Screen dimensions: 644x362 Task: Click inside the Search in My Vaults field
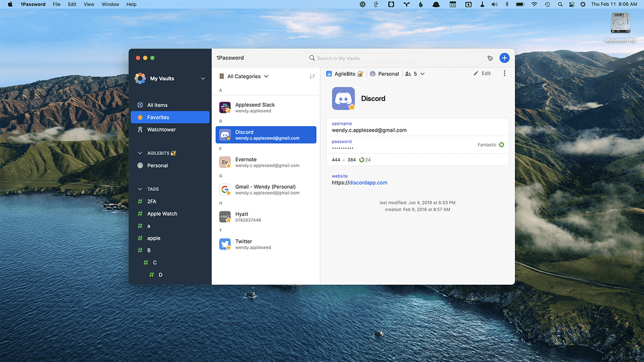(x=363, y=58)
